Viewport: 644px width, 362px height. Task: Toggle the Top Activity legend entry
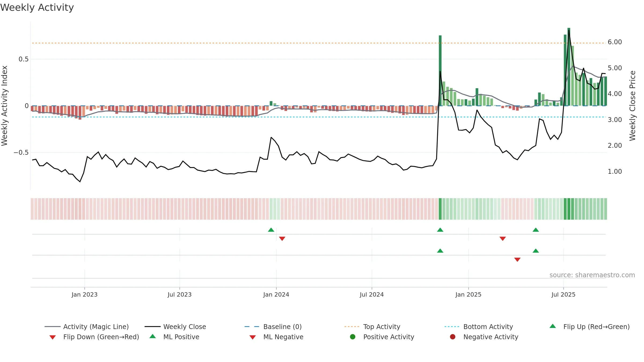click(372, 327)
